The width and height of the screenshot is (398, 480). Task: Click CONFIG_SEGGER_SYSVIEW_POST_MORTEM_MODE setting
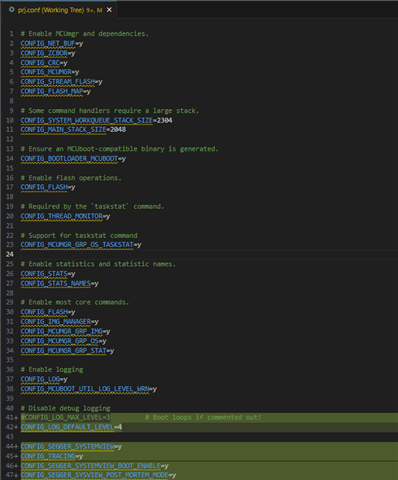[x=94, y=475]
